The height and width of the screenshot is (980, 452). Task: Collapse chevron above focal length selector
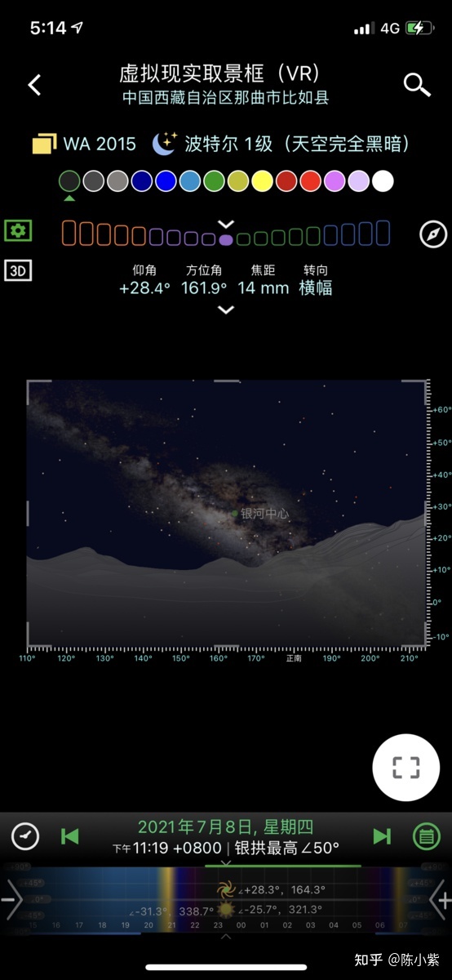pyautogui.click(x=226, y=224)
